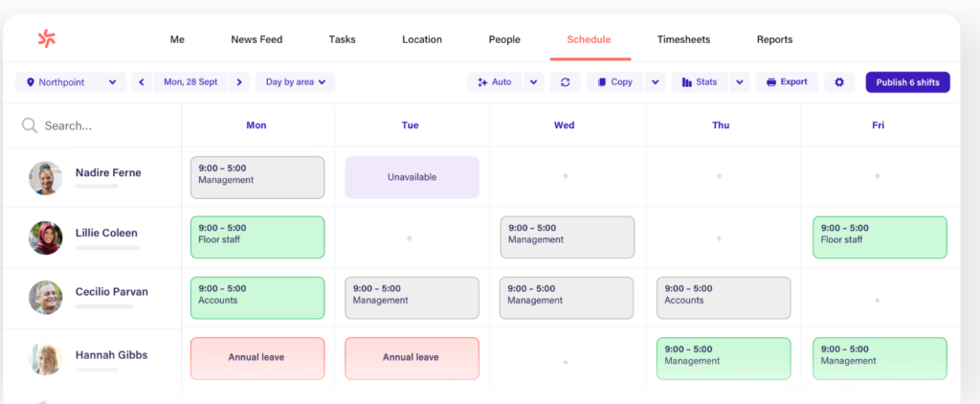Click the Search input field
The height and width of the screenshot is (404, 980).
93,125
